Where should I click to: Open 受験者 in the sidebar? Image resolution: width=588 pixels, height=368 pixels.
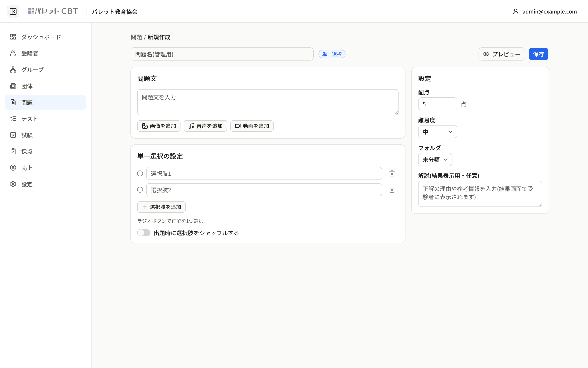[x=46, y=53]
